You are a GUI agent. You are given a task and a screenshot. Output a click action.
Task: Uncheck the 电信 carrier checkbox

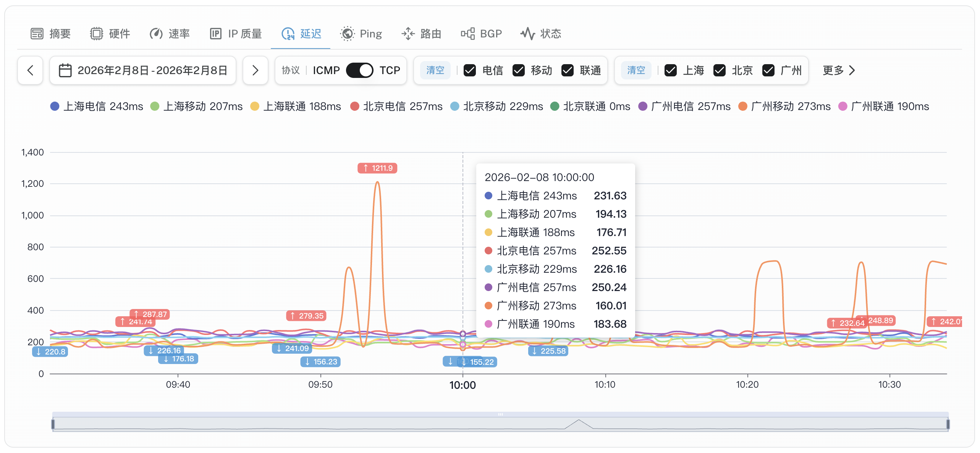(x=469, y=70)
